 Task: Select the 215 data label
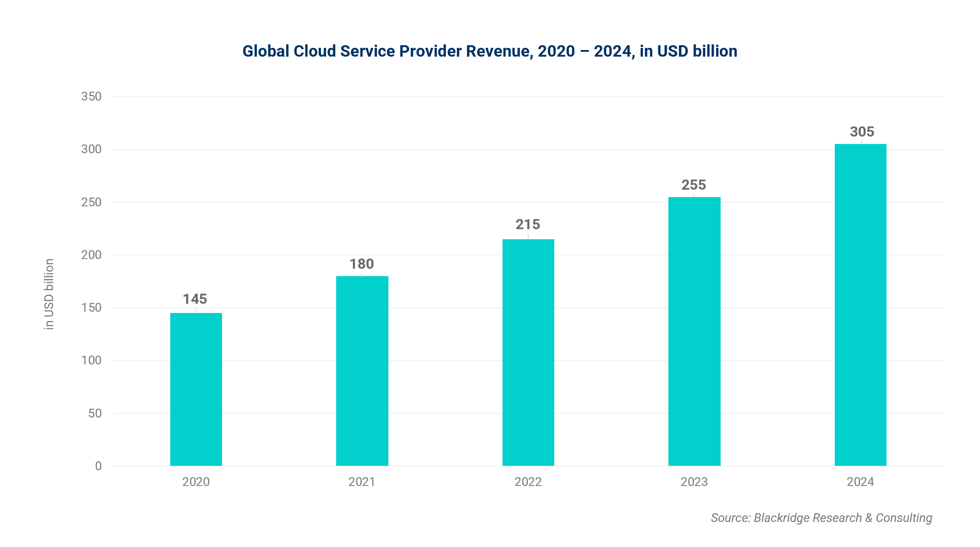pos(528,224)
